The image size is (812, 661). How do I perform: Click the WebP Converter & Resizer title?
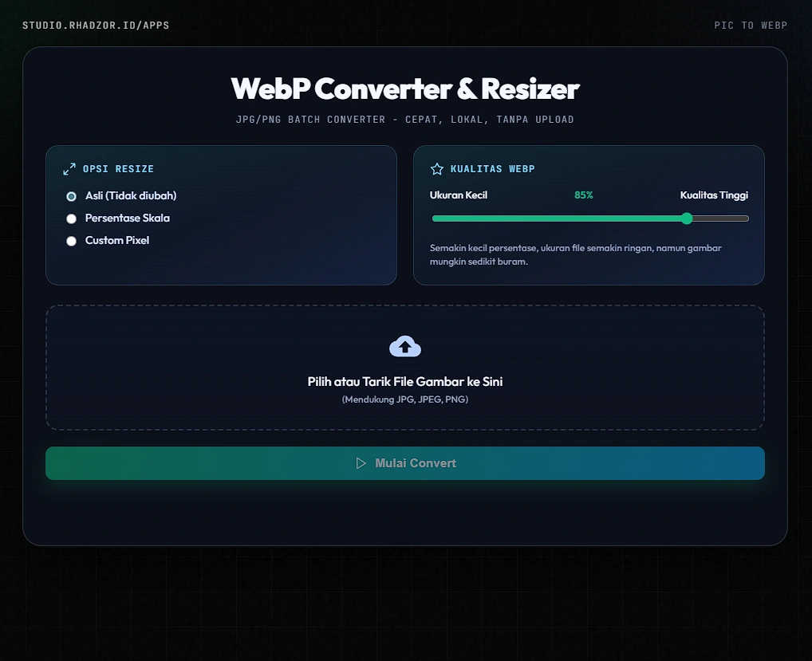(405, 89)
